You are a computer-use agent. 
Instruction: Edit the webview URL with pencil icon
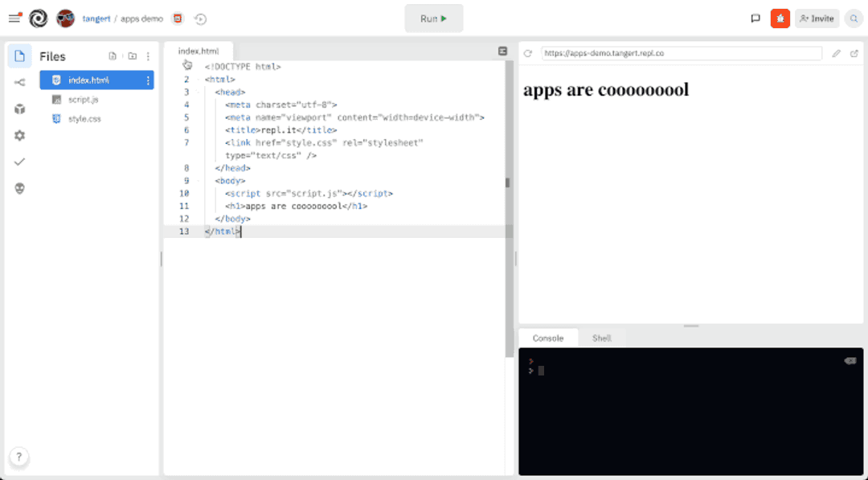click(836, 53)
